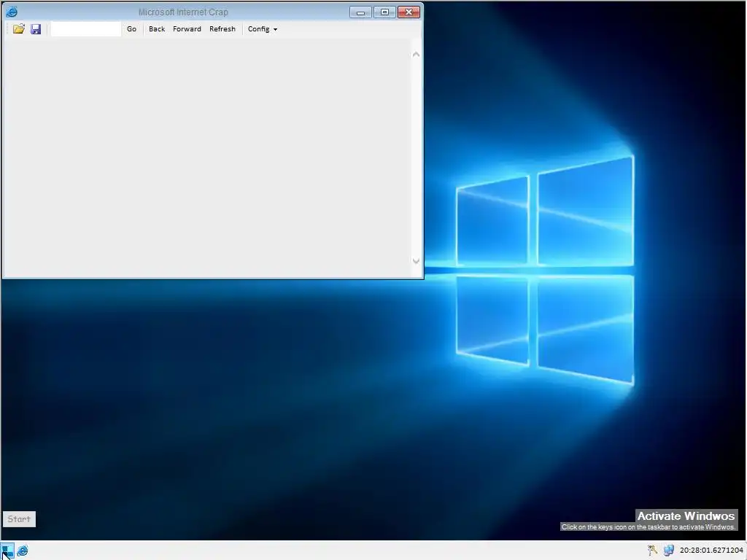Viewport: 747px width, 560px height.
Task: Click the Internet Crap logo in the title bar
Action: click(11, 12)
